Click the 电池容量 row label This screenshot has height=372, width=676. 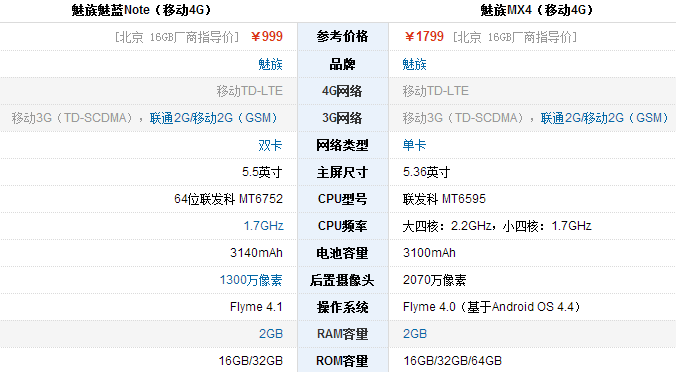click(x=342, y=253)
